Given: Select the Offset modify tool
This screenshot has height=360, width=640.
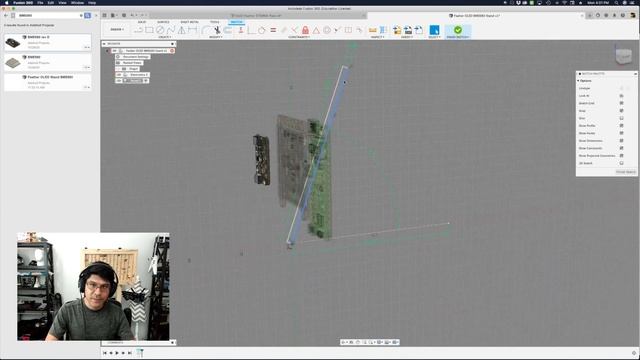Looking at the screenshot, I should (x=228, y=30).
